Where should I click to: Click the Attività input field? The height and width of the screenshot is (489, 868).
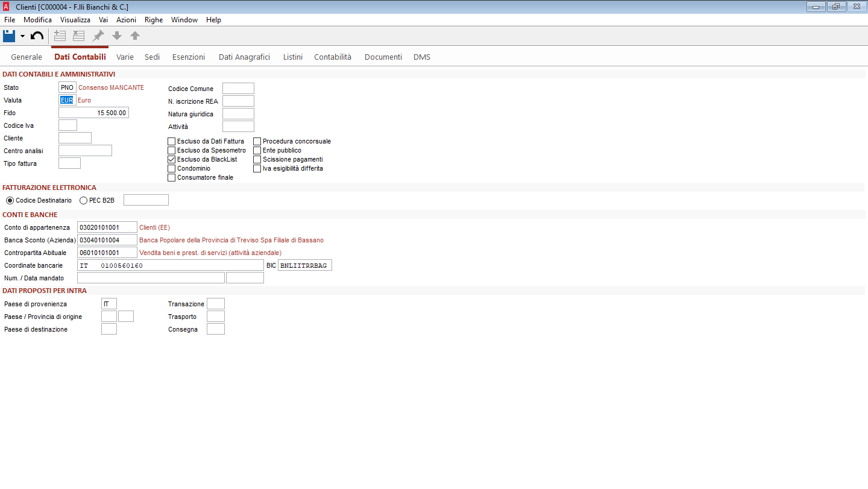click(x=238, y=127)
